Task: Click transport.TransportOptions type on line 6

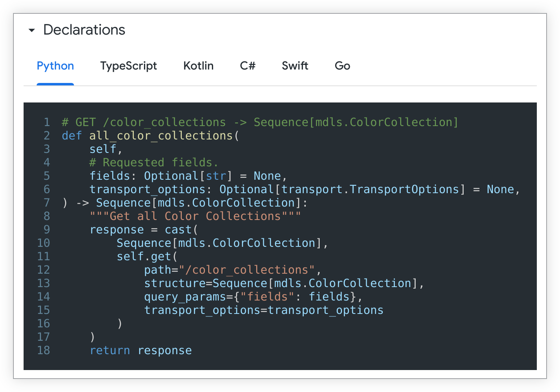Action: [x=370, y=189]
